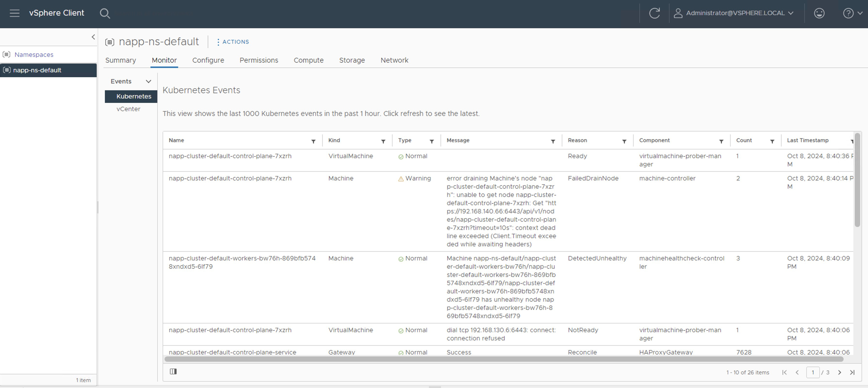This screenshot has width=868, height=388.
Task: Open the Reason column filter
Action: (624, 141)
